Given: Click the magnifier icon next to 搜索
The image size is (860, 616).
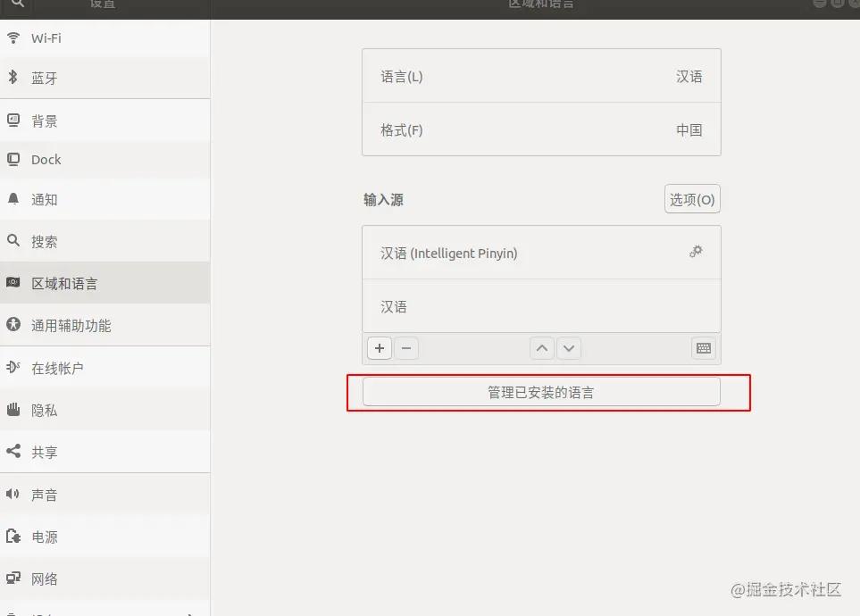Looking at the screenshot, I should [x=13, y=241].
